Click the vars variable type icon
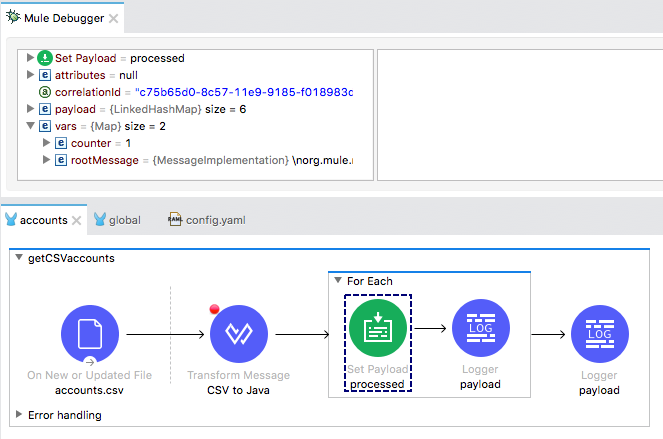The width and height of the screenshot is (663, 439). point(45,126)
